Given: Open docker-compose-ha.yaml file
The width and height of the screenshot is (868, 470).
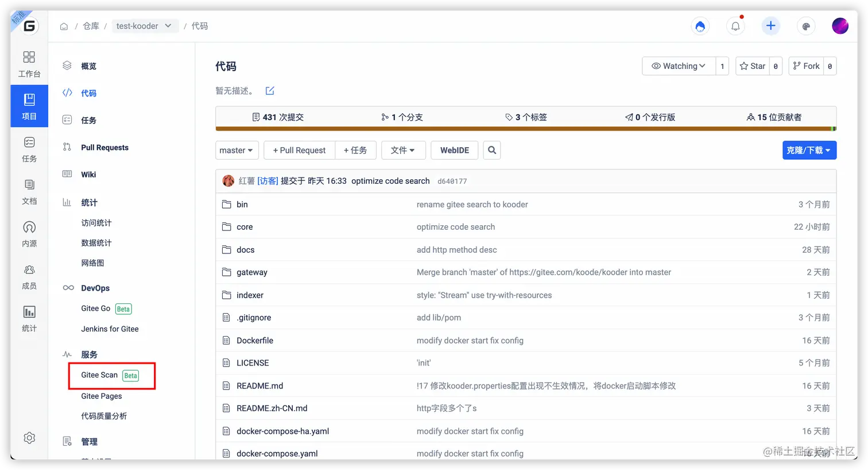Looking at the screenshot, I should click(x=283, y=432).
